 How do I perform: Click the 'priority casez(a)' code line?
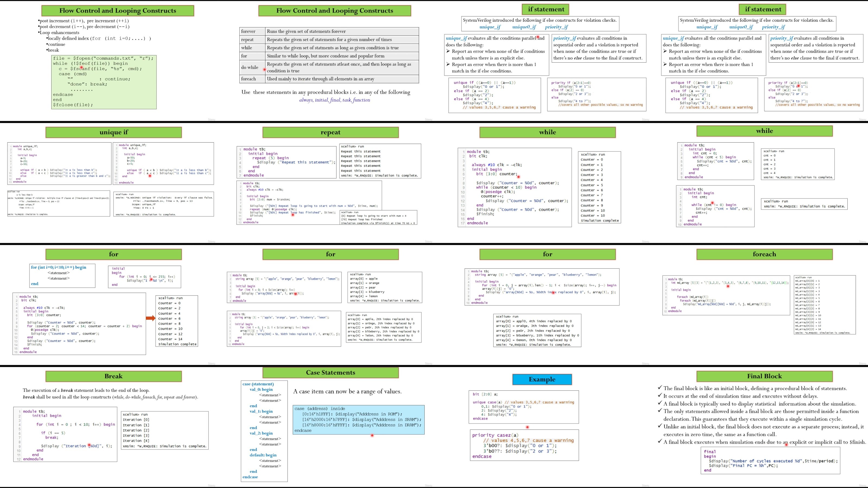point(495,435)
